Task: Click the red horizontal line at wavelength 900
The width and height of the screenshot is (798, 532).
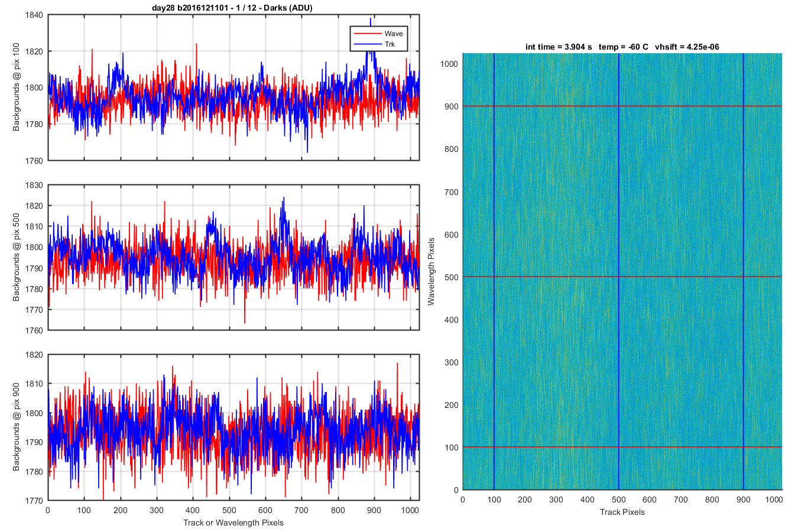Action: pos(622,106)
